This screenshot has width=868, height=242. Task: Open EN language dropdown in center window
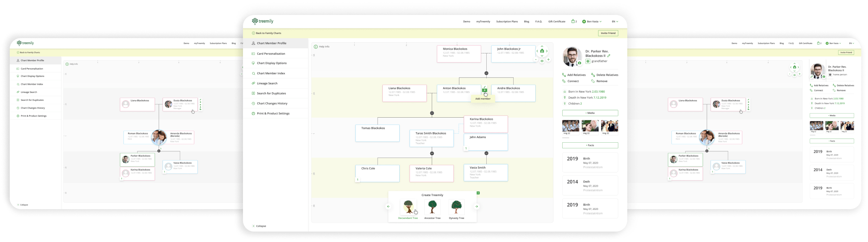615,22
